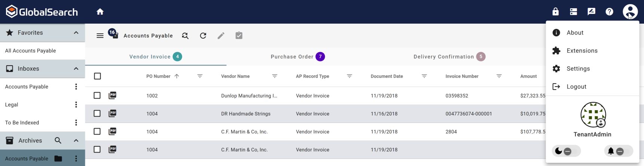644x166 pixels.
Task: Click the search icon next to Archives
Action: click(x=58, y=141)
